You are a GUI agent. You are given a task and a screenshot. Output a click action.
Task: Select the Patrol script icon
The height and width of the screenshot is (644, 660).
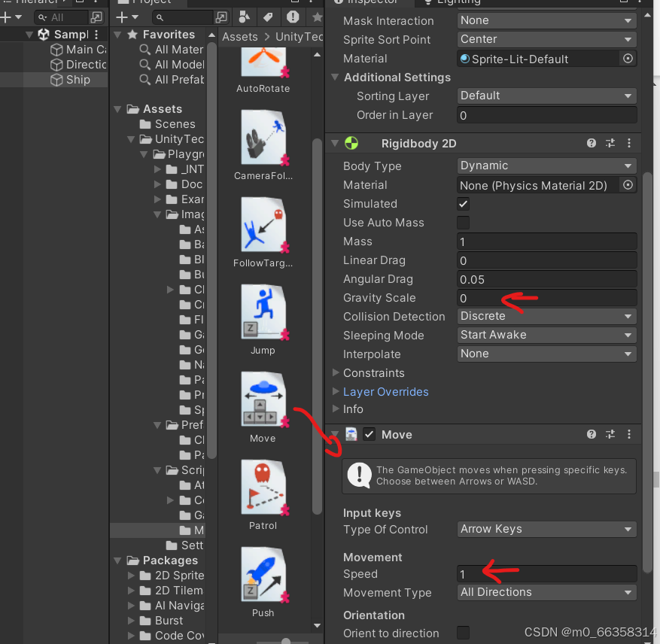pos(264,488)
